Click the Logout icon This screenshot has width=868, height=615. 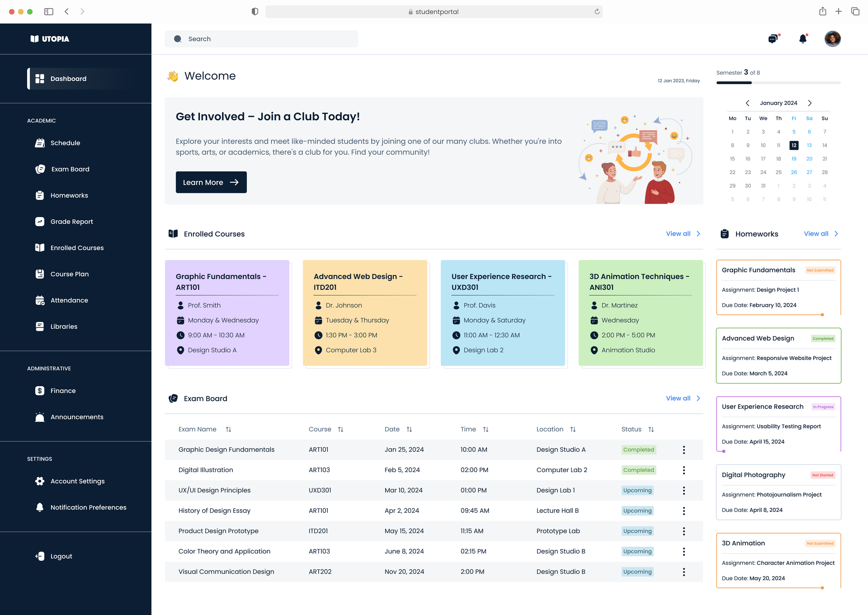[x=40, y=556]
